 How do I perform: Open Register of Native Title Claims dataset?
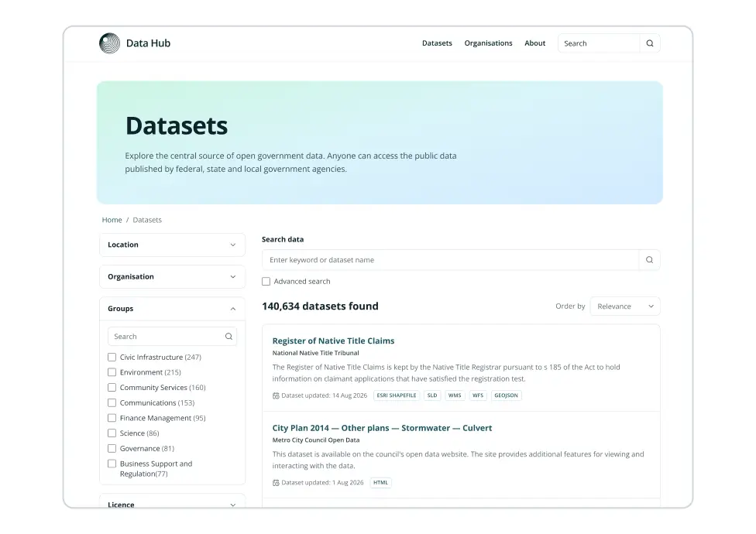pos(333,341)
